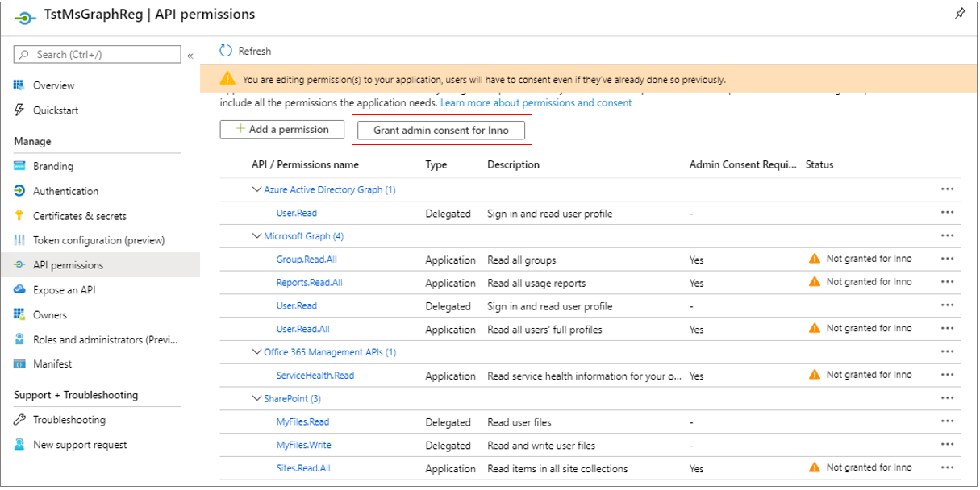Click the Status column header
980x490 pixels.
[x=819, y=164]
